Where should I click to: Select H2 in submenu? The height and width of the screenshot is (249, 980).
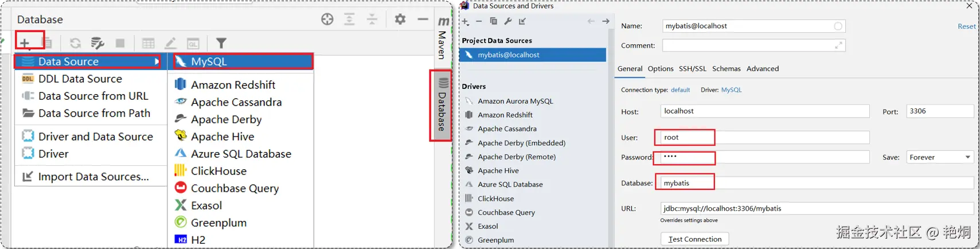(x=241, y=240)
